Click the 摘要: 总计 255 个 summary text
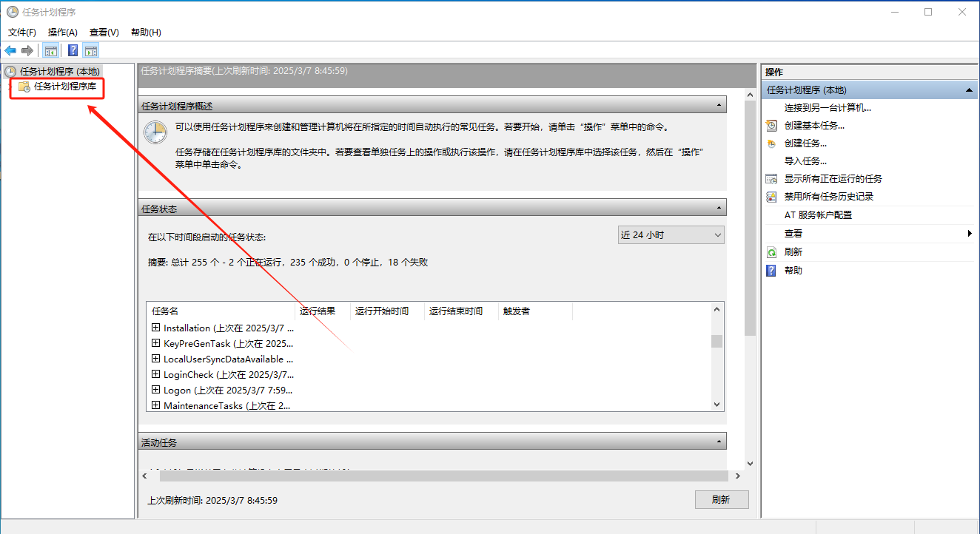 point(288,263)
